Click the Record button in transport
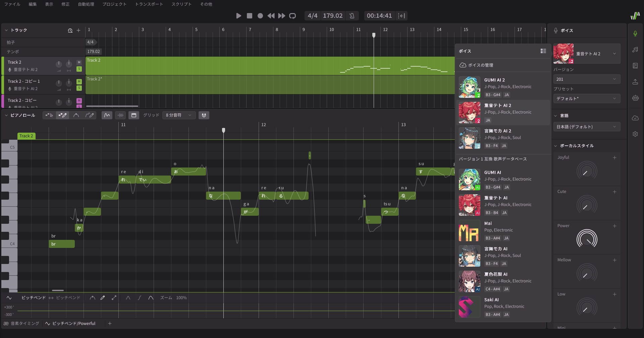 click(x=260, y=16)
